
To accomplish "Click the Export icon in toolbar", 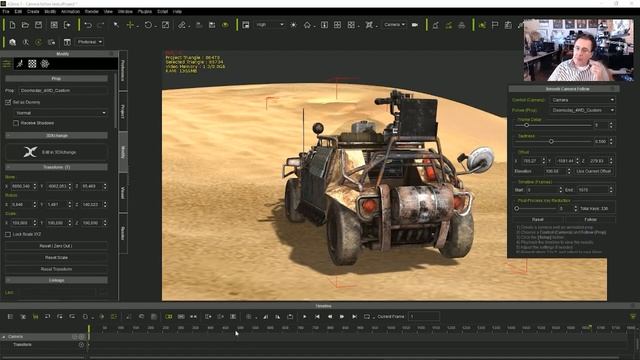I will pyautogui.click(x=67, y=25).
